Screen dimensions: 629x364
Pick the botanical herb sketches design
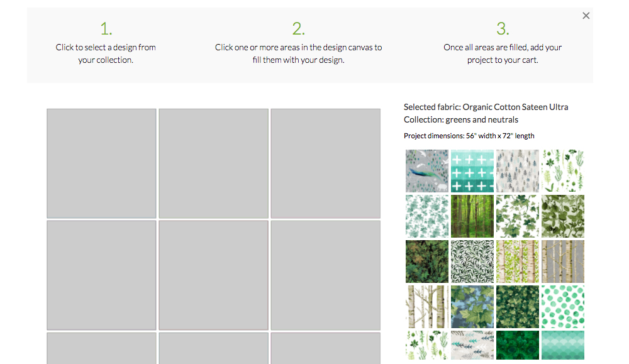pyautogui.click(x=563, y=170)
